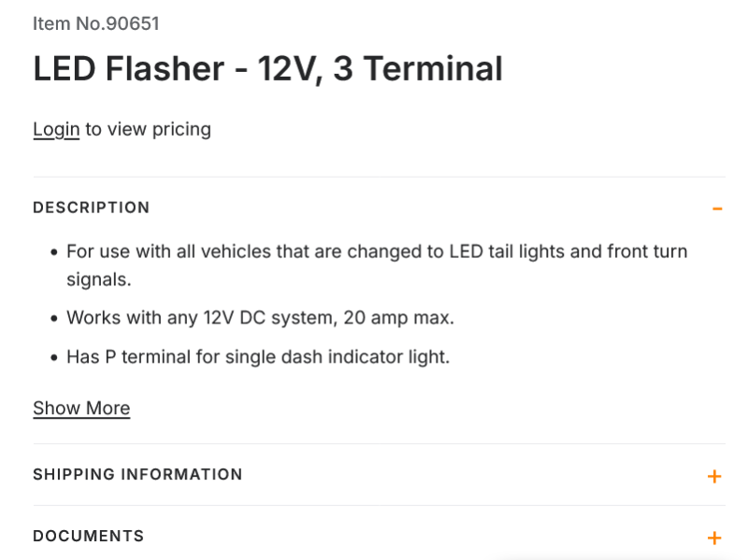Viewport: 748px width, 560px height.
Task: Click the bullet before 'Works with any 12V'
Action: tap(53, 319)
